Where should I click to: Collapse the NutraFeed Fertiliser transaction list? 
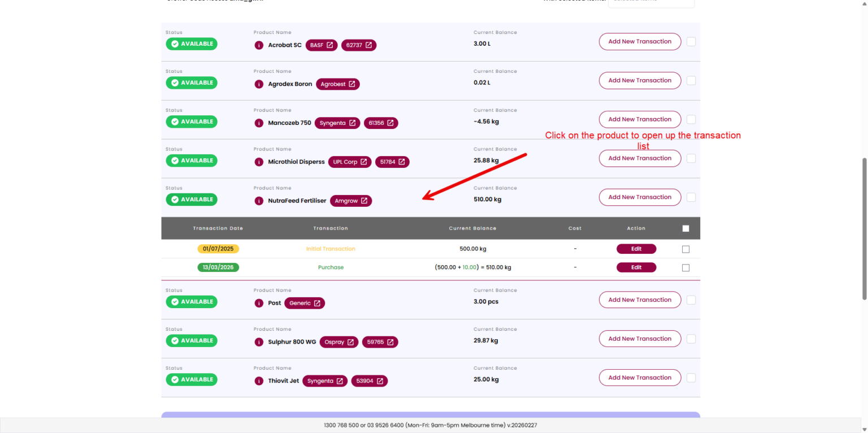(x=297, y=201)
